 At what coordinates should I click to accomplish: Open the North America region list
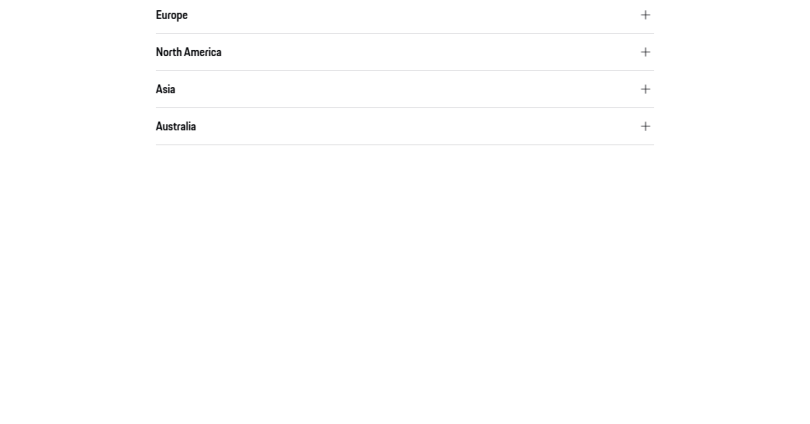pos(404,52)
